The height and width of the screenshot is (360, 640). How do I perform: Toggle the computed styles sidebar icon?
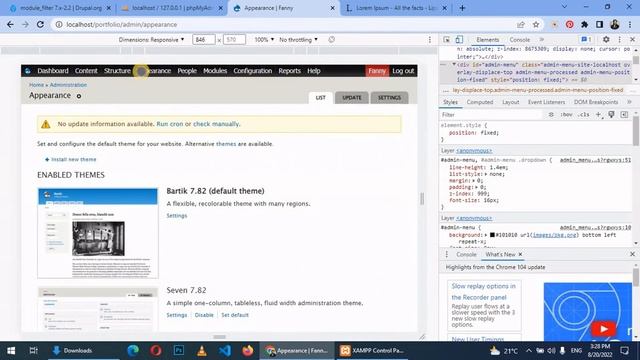[x=624, y=115]
